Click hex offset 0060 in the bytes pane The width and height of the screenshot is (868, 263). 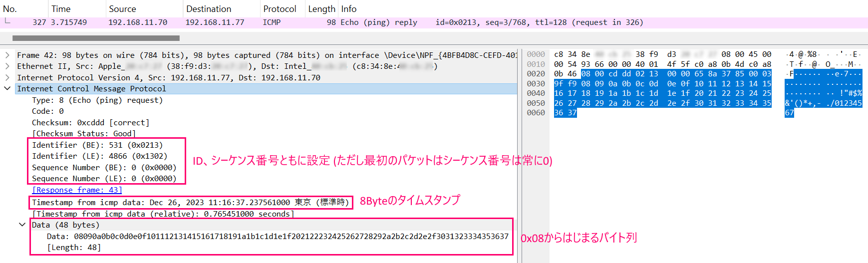point(536,113)
